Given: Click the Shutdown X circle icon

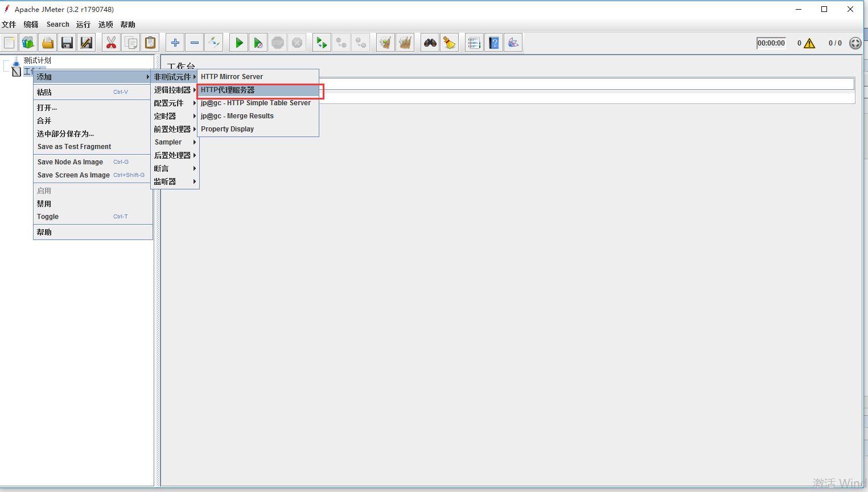Looking at the screenshot, I should pos(297,43).
